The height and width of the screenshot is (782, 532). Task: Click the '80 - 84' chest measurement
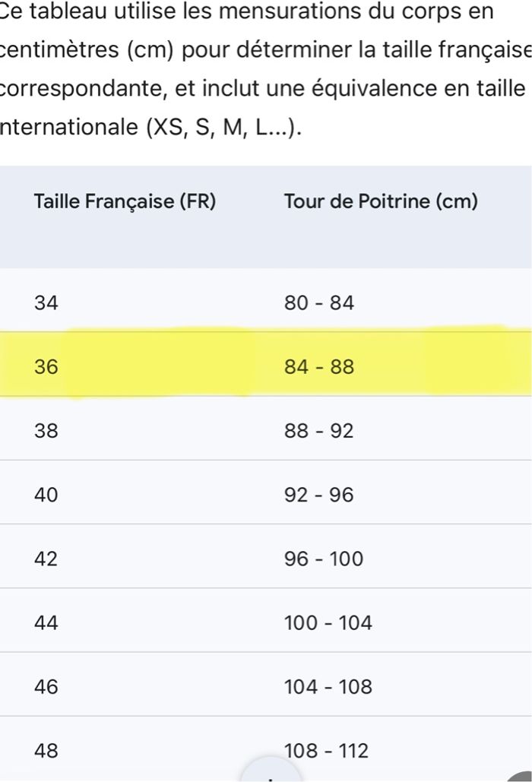click(x=319, y=303)
